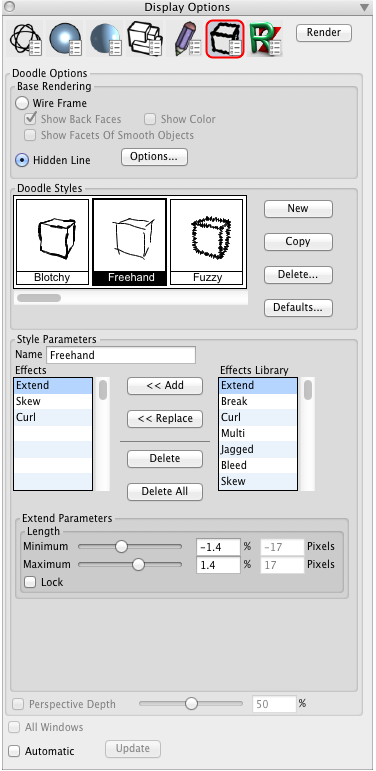This screenshot has height=771, width=376.
Task: Toggle Show Facets Of Smooth Objects
Action: tap(30, 135)
